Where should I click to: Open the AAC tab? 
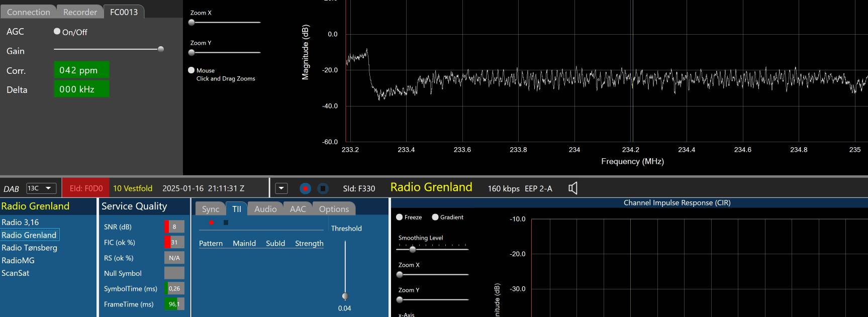298,209
